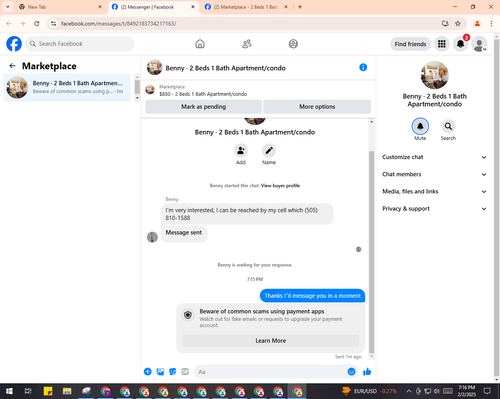Open Windows Task View icon

coord(28,391)
